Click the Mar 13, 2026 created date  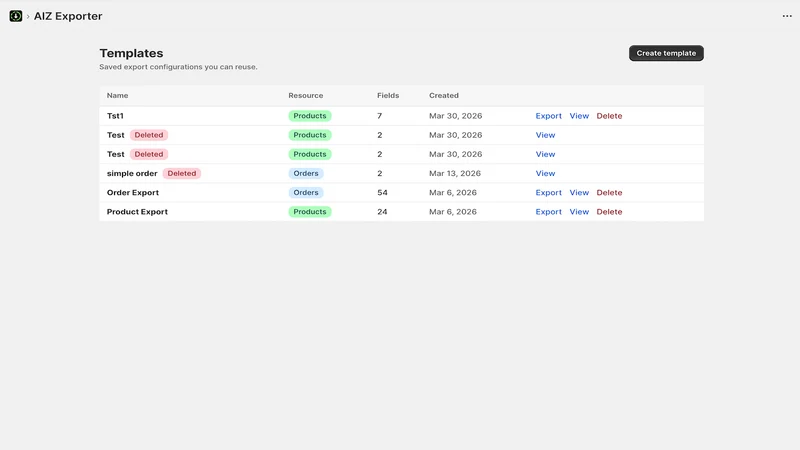tap(455, 173)
